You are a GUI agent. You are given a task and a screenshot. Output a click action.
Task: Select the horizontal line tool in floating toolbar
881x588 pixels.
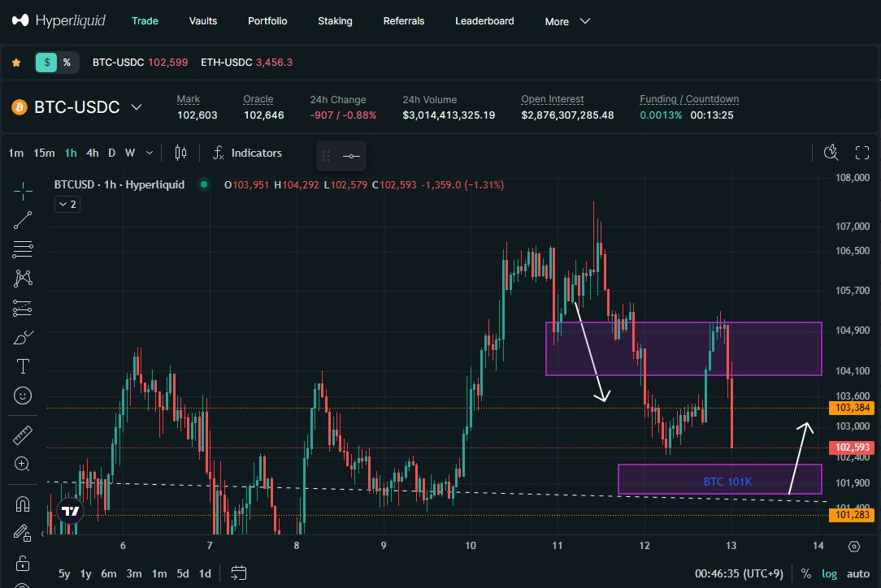coord(352,156)
